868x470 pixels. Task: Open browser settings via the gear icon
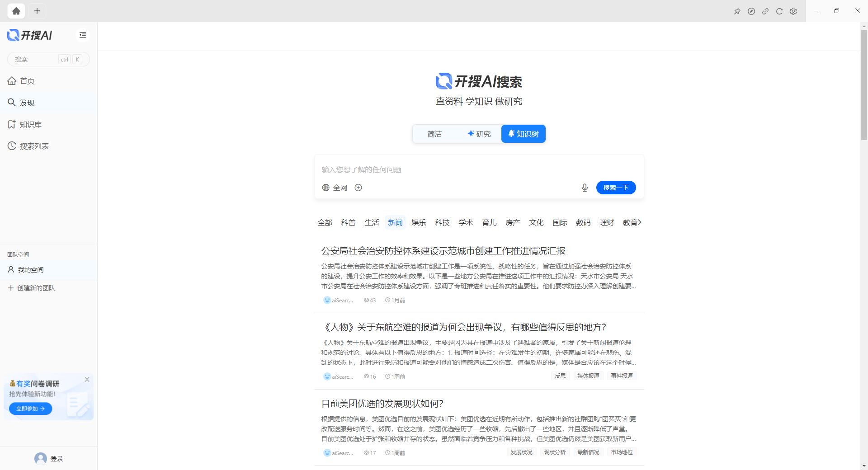tap(793, 11)
